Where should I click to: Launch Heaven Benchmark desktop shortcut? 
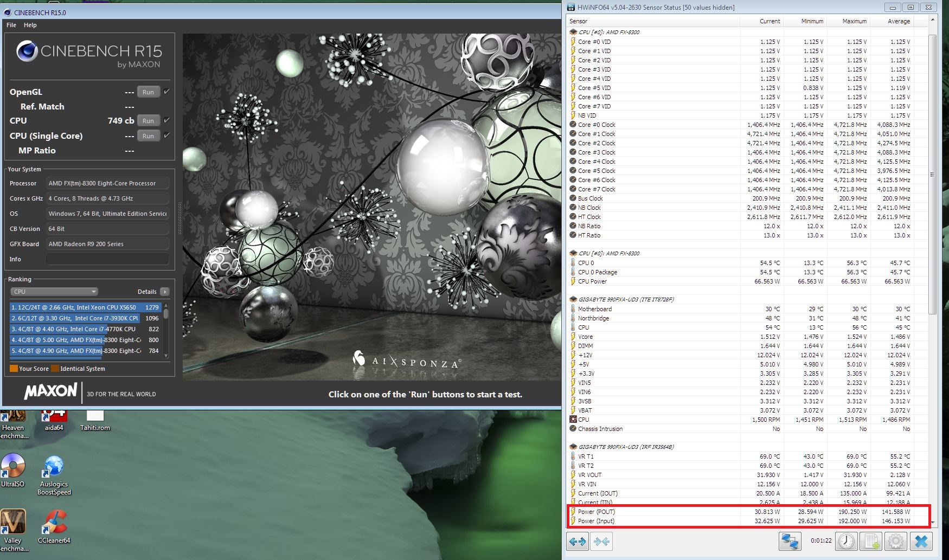(x=14, y=424)
